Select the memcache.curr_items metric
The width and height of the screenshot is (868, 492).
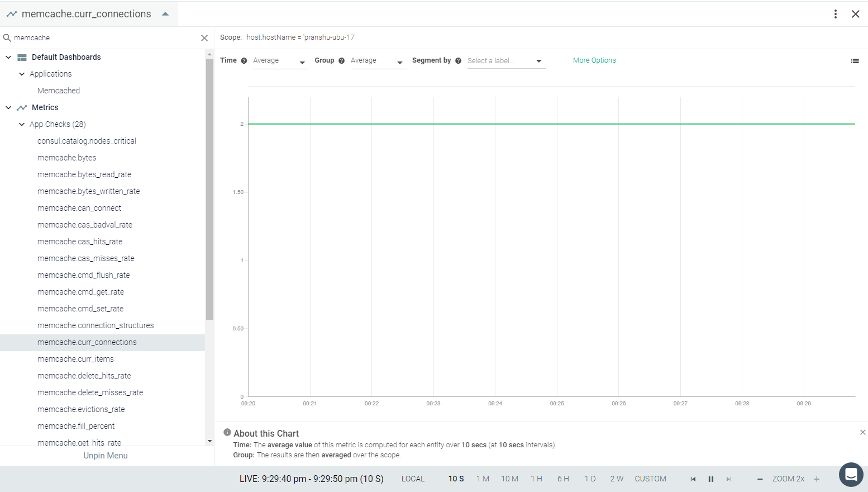[x=75, y=359]
